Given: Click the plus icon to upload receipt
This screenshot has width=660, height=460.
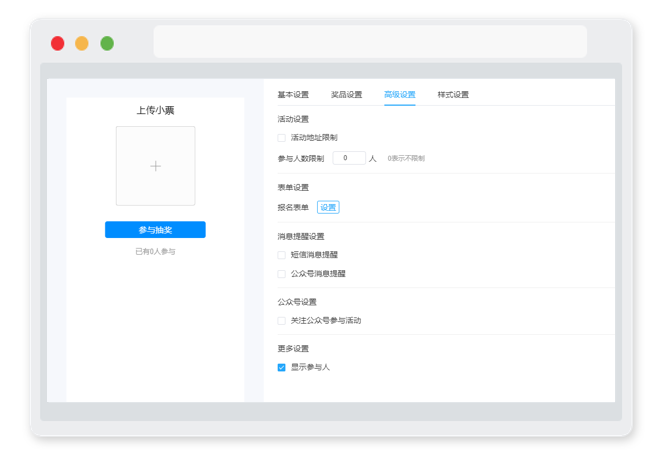Looking at the screenshot, I should (x=155, y=166).
